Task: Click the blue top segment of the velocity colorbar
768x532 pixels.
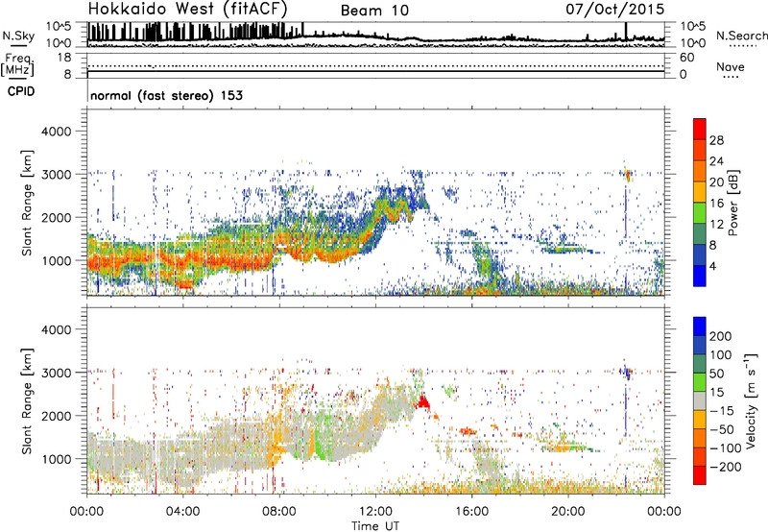Action: tap(700, 326)
